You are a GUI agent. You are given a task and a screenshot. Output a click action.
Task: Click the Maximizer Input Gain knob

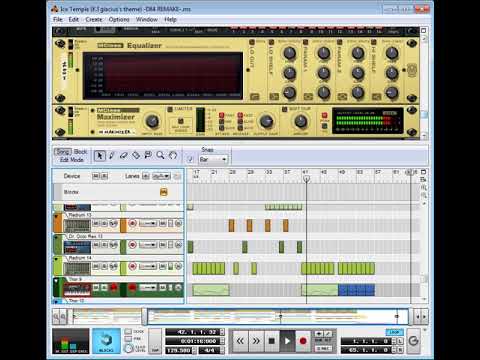[x=152, y=121]
